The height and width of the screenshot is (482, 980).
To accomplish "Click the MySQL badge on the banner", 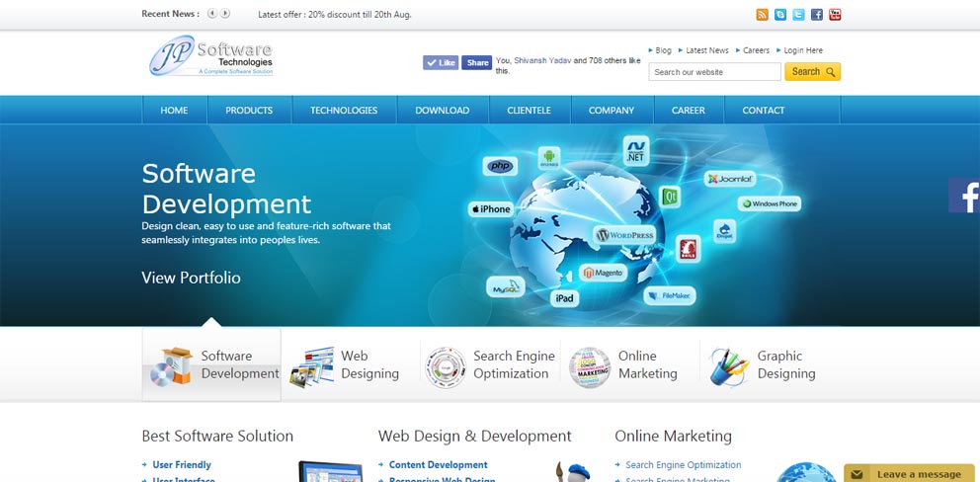I will [506, 287].
